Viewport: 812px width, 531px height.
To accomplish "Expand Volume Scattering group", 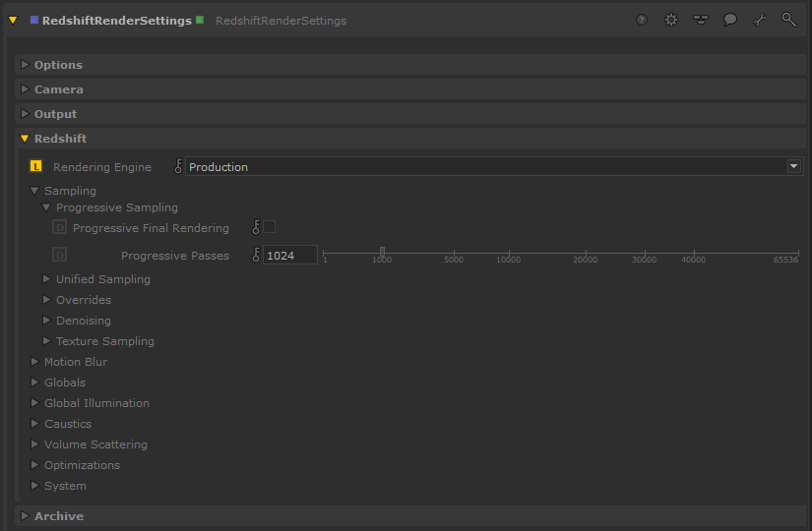I will pos(34,444).
